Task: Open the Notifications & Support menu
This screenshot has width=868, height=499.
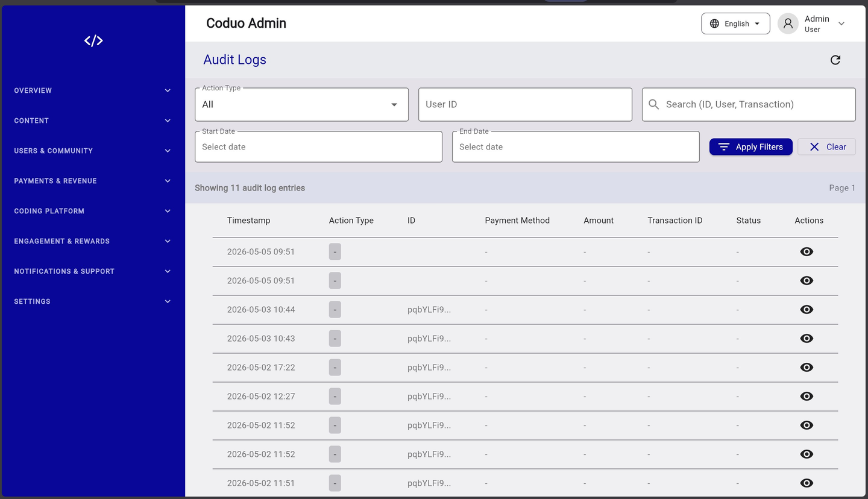Action: tap(92, 271)
